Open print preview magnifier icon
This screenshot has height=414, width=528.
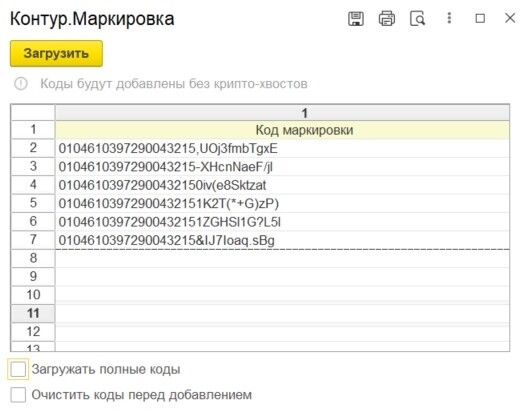click(417, 19)
